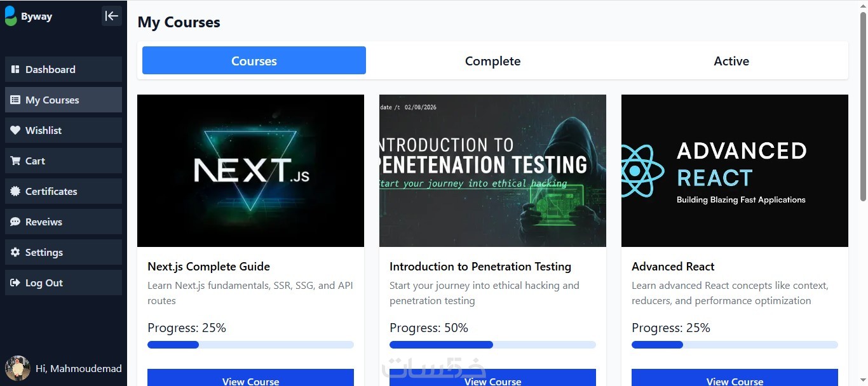Click the 'My Courses' page heading
Viewport: 868px width, 386px height.
pyautogui.click(x=179, y=22)
